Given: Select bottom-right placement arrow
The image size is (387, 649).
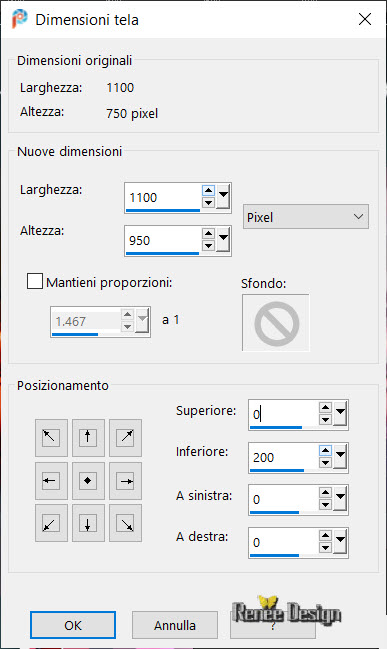Looking at the screenshot, I should point(125,523).
